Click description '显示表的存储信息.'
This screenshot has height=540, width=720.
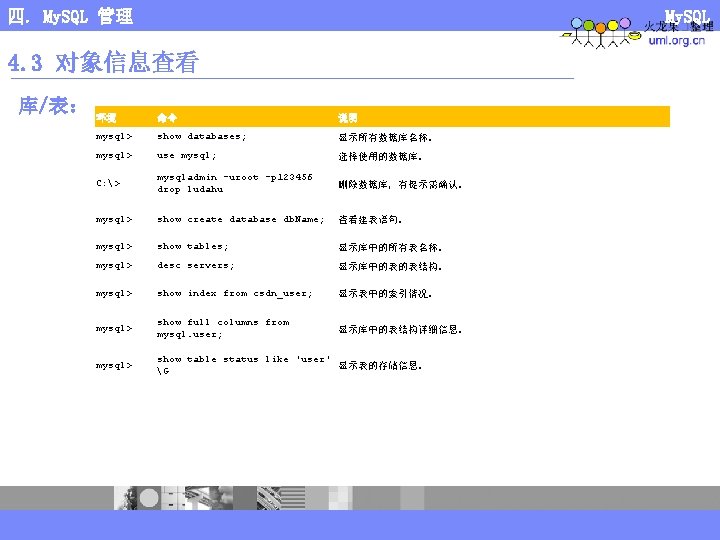tap(380, 366)
